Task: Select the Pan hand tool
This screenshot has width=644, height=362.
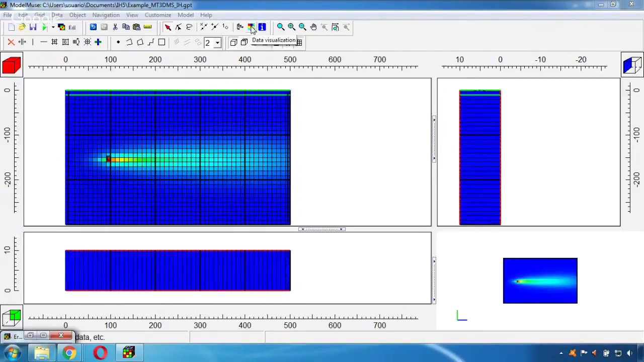Action: 313,27
